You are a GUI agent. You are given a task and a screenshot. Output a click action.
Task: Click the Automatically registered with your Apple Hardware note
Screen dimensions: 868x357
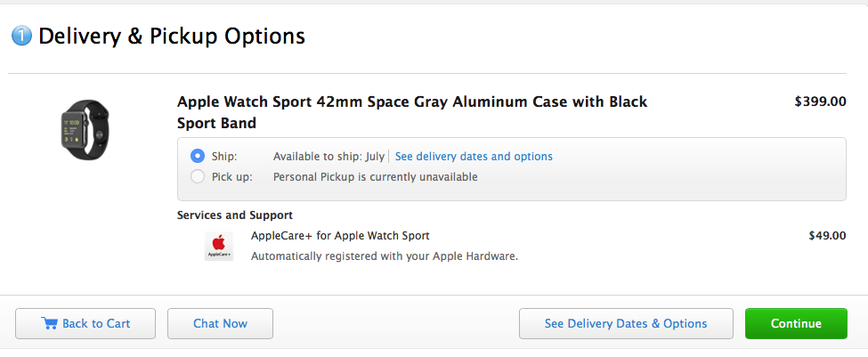coord(384,256)
